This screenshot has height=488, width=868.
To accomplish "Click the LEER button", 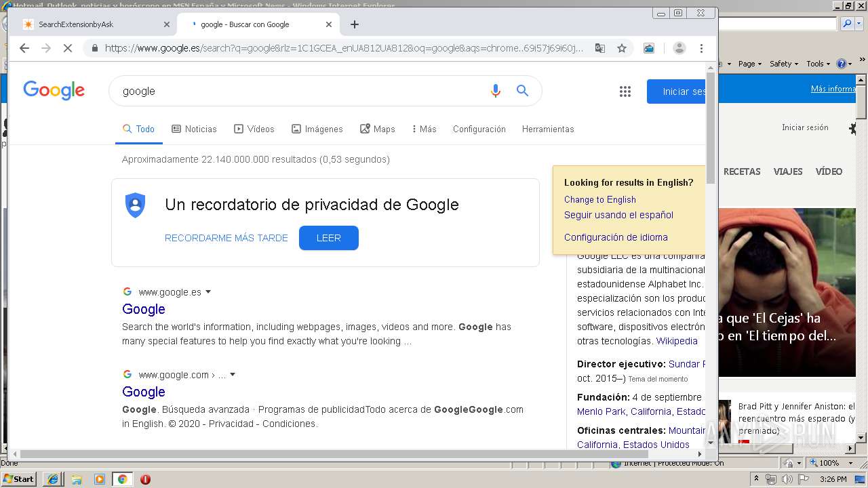I will 329,238.
